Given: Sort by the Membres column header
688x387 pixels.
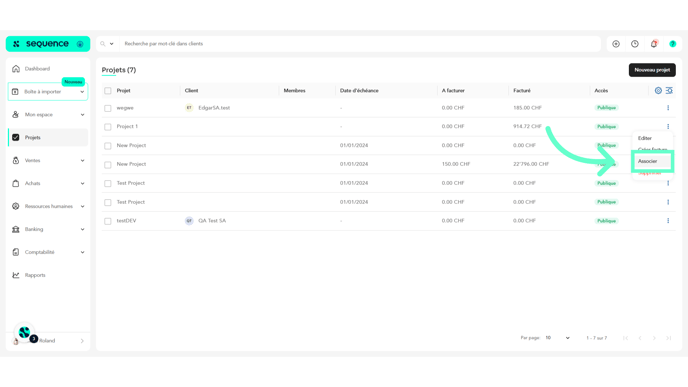Looking at the screenshot, I should tap(294, 90).
